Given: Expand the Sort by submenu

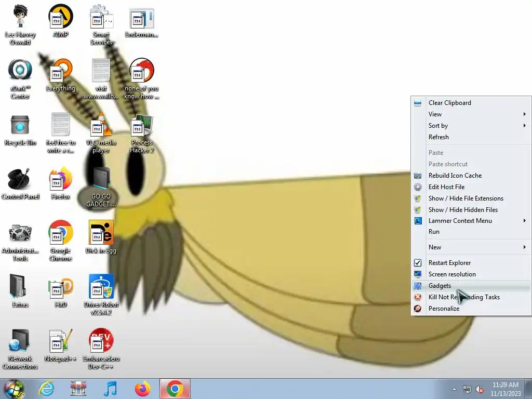Looking at the screenshot, I should pos(471,126).
